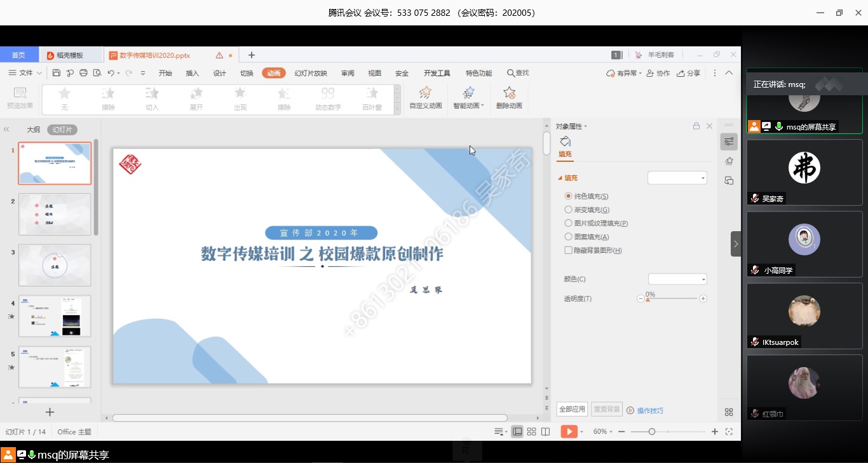Click the transparency (透明度) slider handle
This screenshot has height=463, width=868.
pyautogui.click(x=648, y=299)
